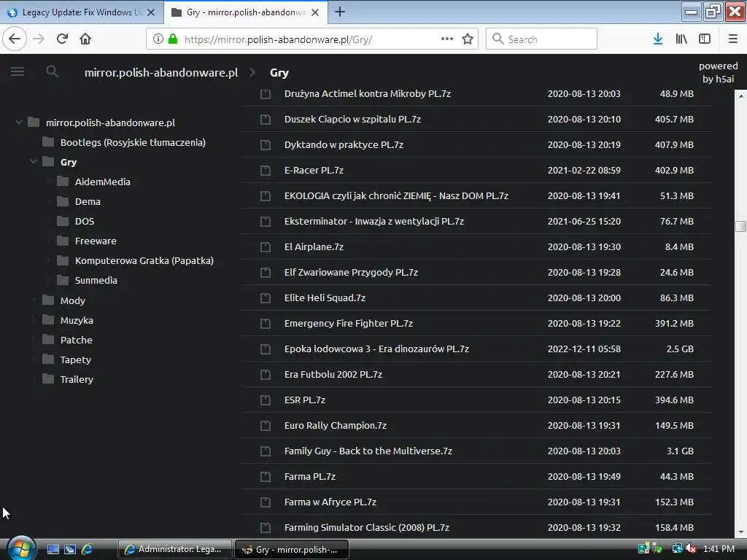
Task: Click file icon of Farma PL.7z
Action: [266, 477]
